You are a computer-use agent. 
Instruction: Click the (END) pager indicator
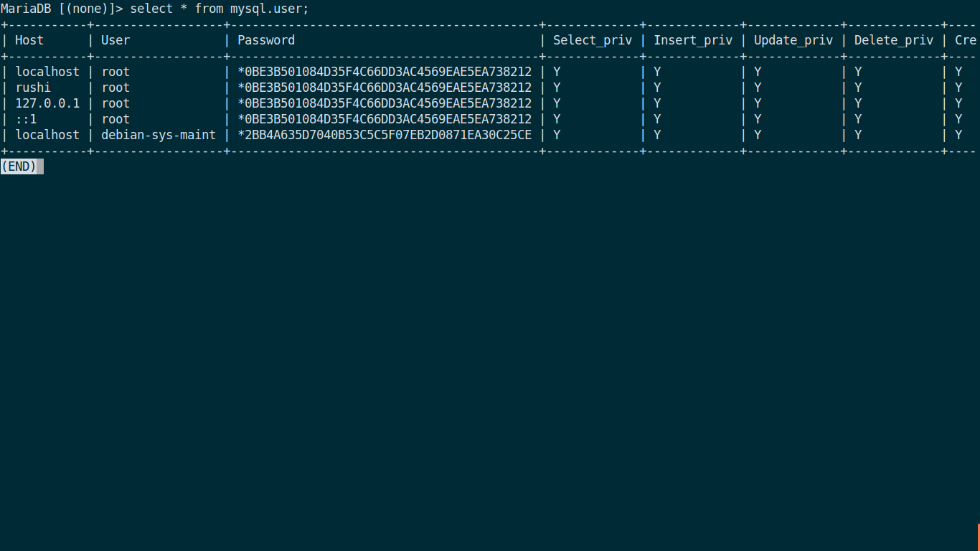pos(19,166)
